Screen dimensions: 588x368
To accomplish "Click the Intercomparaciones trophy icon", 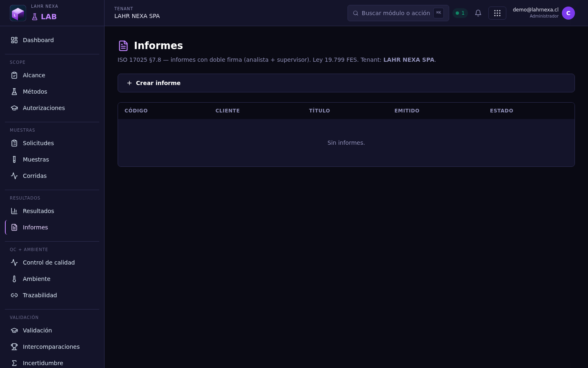I will click(14, 347).
